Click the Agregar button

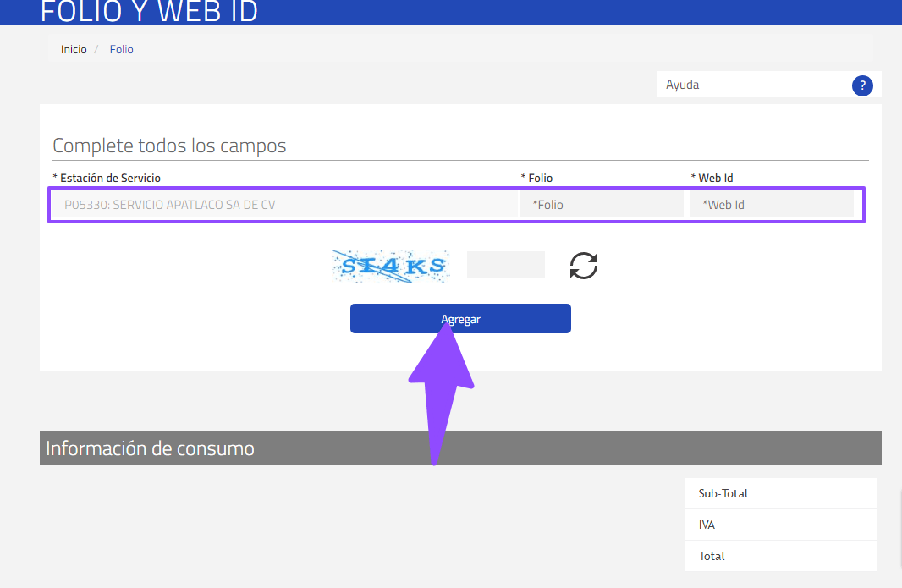pos(460,318)
